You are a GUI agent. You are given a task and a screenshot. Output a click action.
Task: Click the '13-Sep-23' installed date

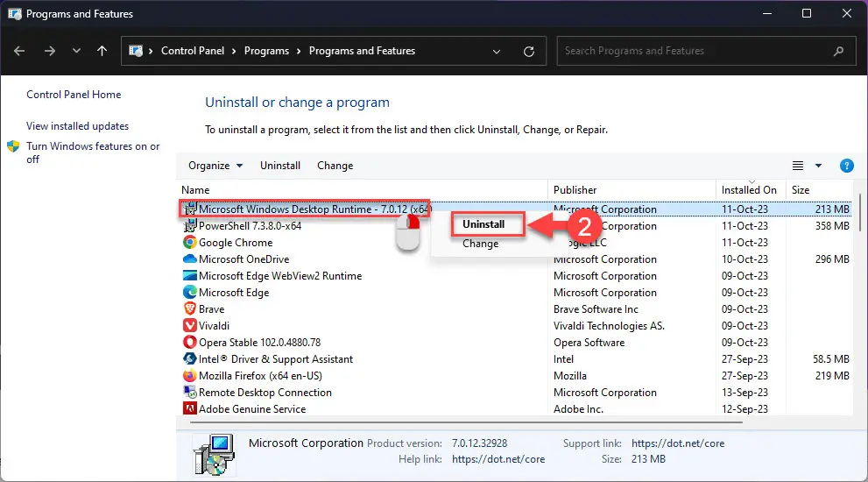[x=745, y=393]
